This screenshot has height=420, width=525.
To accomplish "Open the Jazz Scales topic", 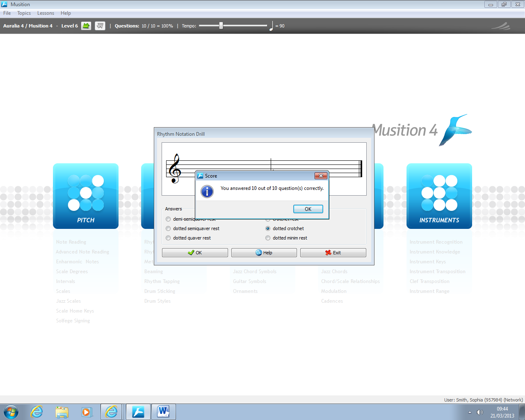I will click(68, 301).
